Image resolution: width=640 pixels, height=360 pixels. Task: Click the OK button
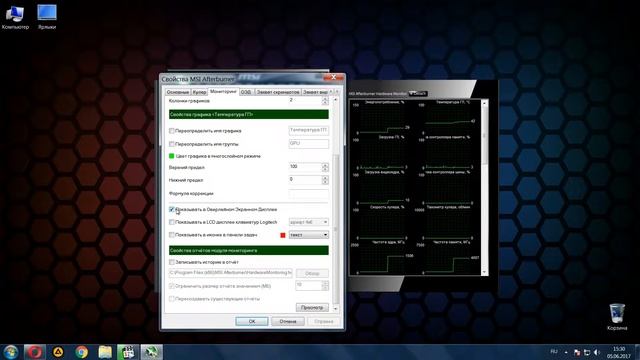[x=252, y=321]
